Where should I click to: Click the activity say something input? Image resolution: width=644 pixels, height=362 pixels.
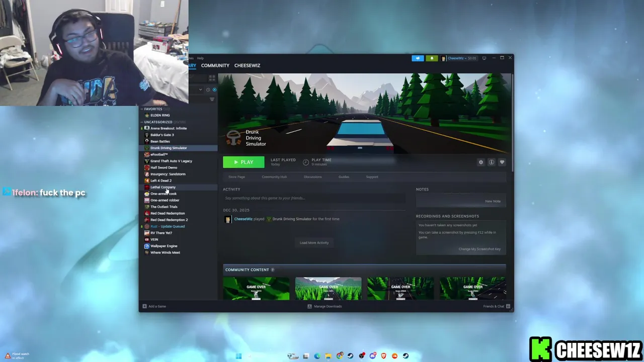(x=314, y=198)
